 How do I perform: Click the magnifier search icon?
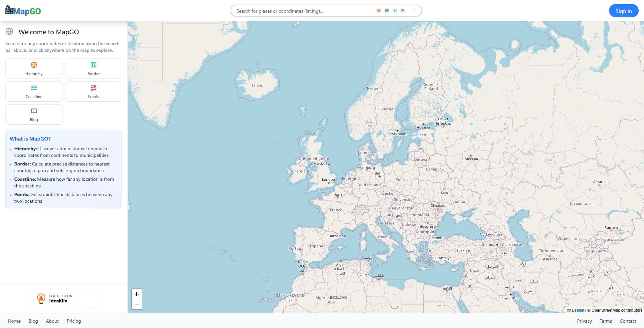point(414,11)
